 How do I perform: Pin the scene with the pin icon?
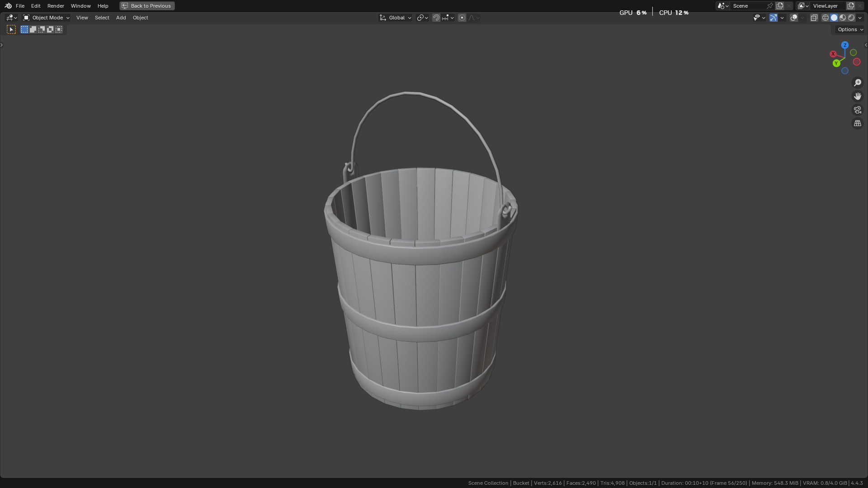pyautogui.click(x=770, y=6)
